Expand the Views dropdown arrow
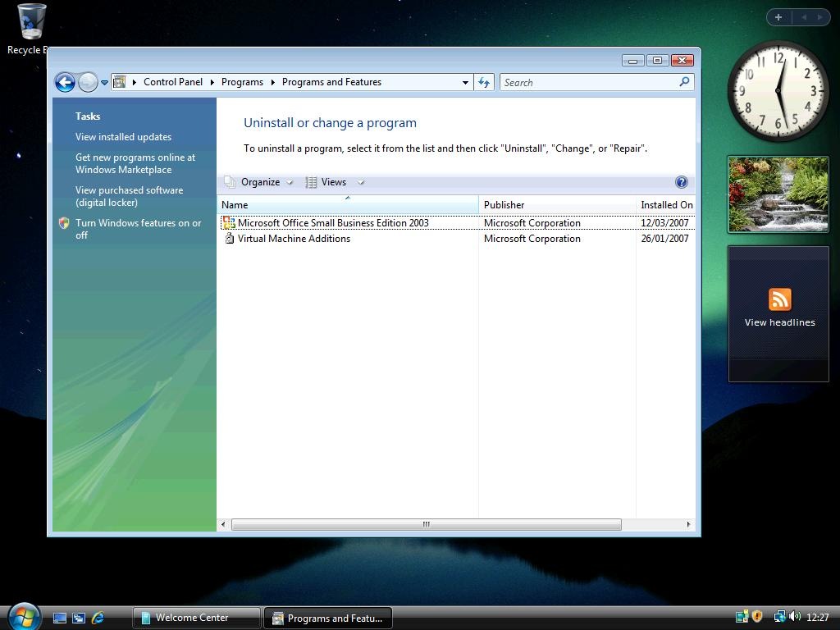840x630 pixels. click(361, 182)
